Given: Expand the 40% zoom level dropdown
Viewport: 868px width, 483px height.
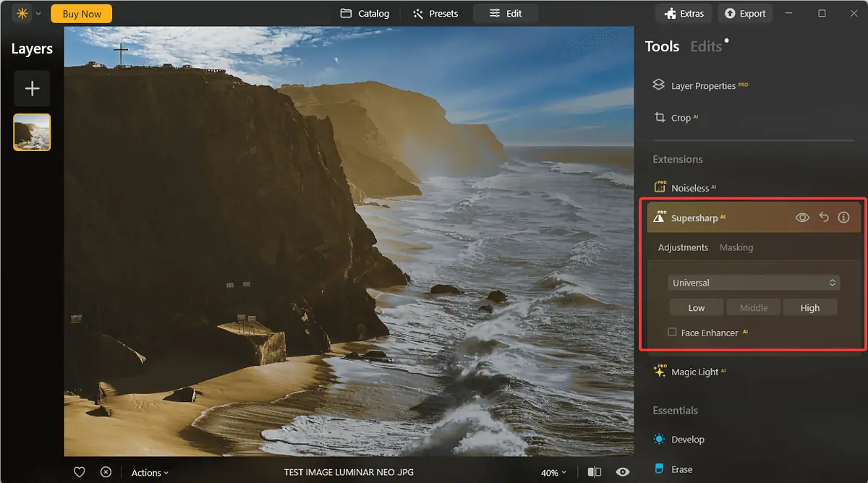Looking at the screenshot, I should (x=553, y=473).
